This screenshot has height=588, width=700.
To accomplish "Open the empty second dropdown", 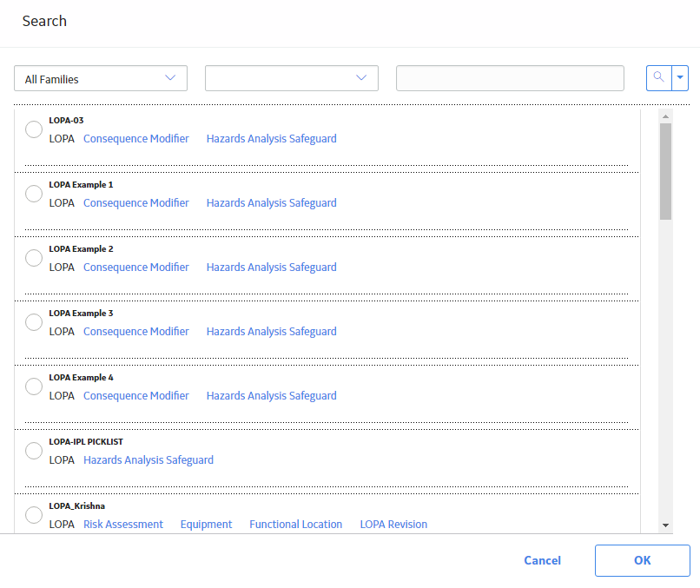I will pyautogui.click(x=292, y=78).
